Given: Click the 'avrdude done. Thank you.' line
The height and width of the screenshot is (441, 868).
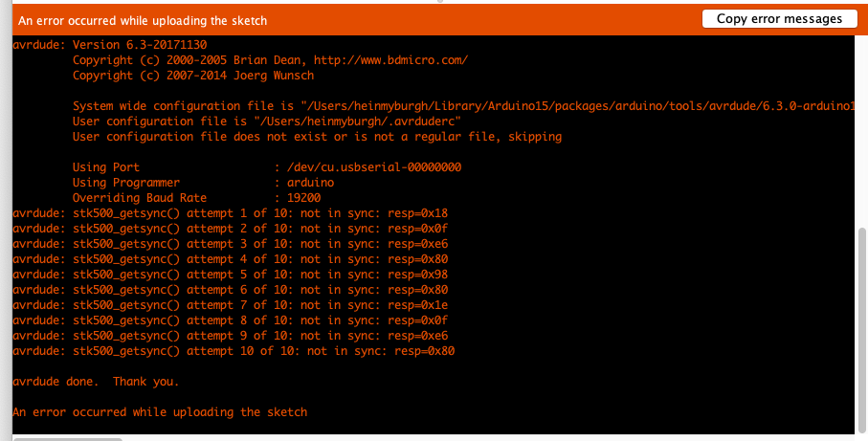Looking at the screenshot, I should [x=96, y=382].
